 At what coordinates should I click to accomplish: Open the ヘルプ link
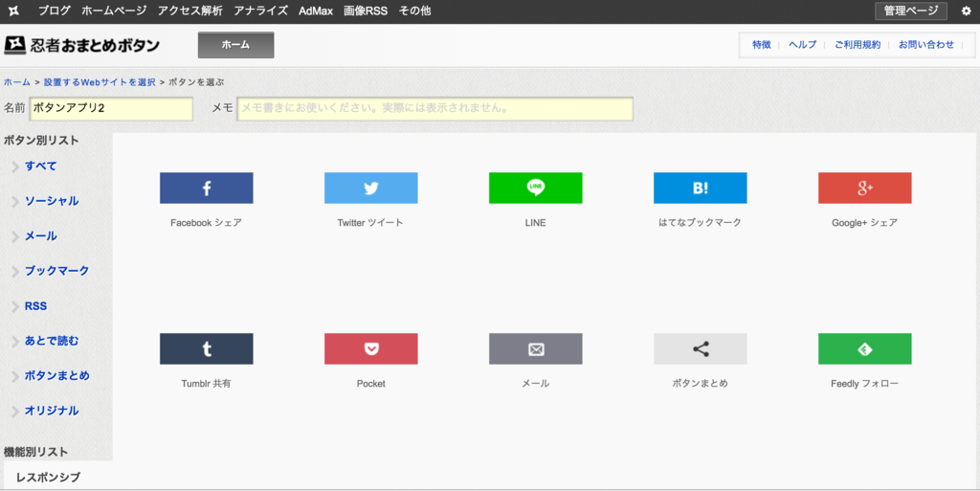click(803, 44)
